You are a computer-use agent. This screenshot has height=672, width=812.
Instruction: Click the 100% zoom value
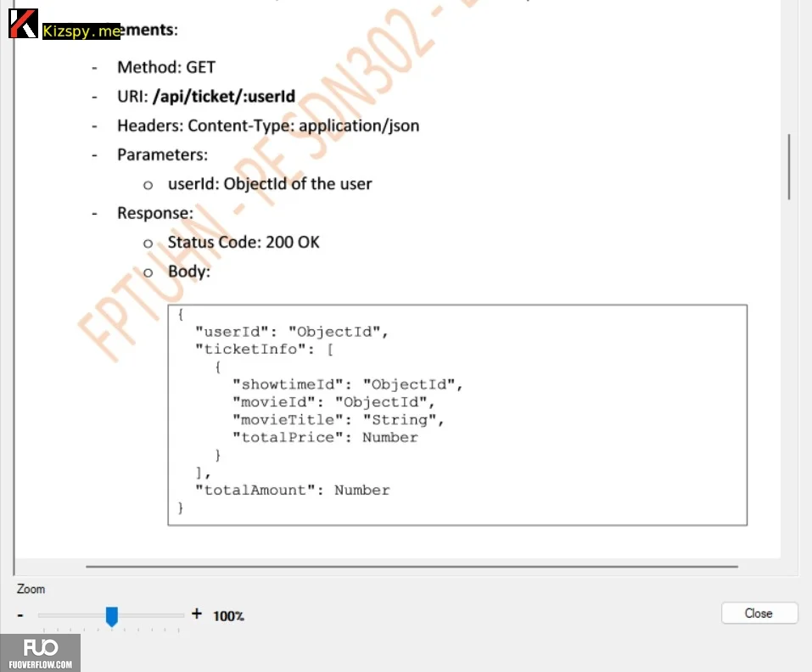coord(228,616)
